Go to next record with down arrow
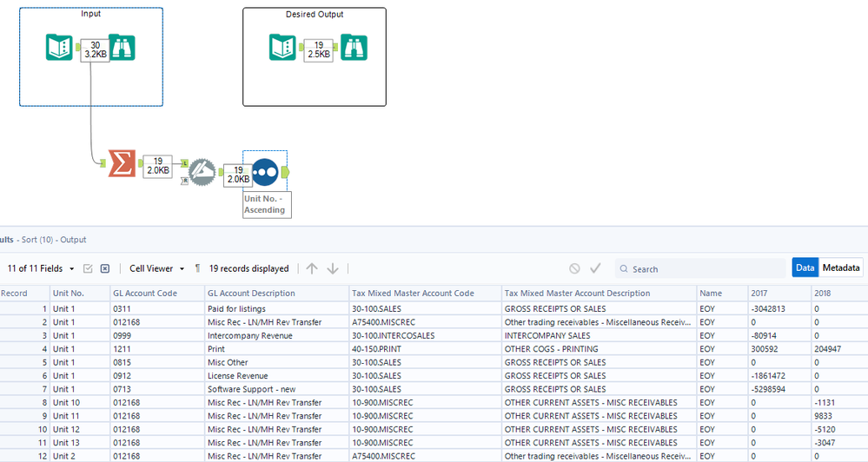This screenshot has width=868, height=462. [333, 268]
